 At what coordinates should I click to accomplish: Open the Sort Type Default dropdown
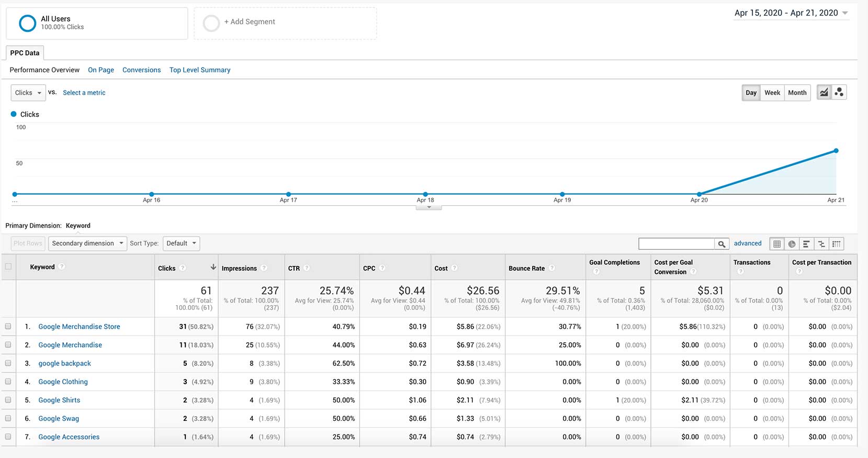tap(181, 243)
